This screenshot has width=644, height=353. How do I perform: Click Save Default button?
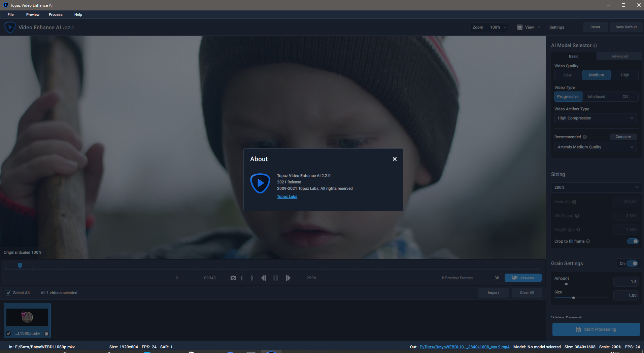click(626, 27)
